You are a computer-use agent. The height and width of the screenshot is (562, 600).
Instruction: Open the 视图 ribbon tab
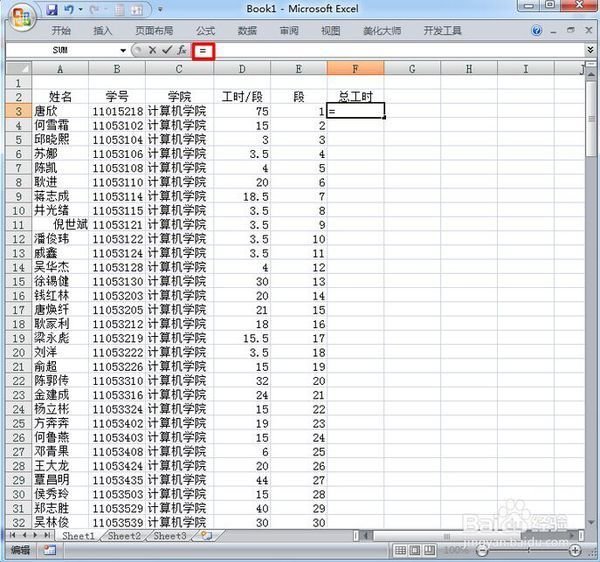[x=331, y=31]
